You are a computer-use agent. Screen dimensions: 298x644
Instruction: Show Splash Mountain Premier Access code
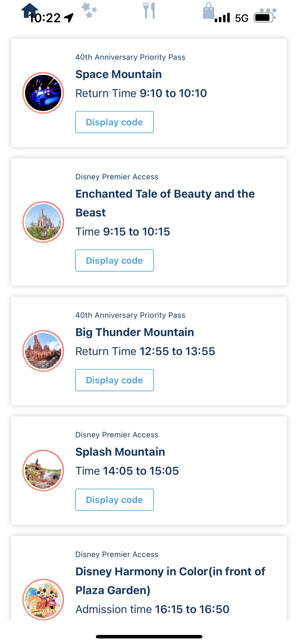pos(114,500)
